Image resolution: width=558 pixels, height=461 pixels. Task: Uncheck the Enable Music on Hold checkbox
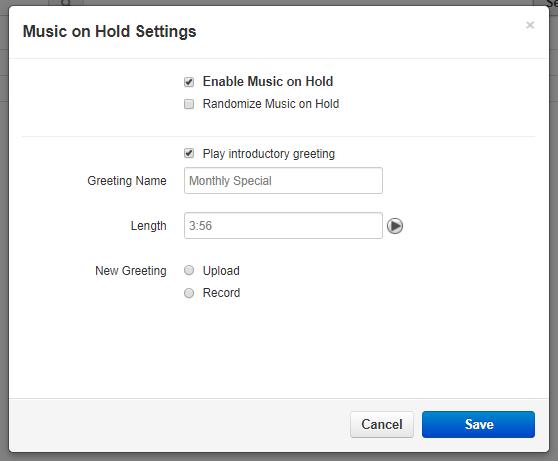pyautogui.click(x=189, y=82)
